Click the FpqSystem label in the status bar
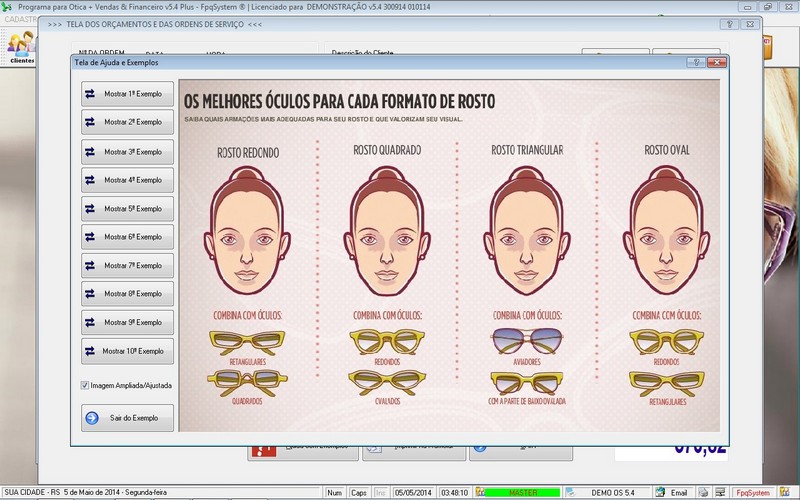This screenshot has height=500, width=800. [x=752, y=493]
